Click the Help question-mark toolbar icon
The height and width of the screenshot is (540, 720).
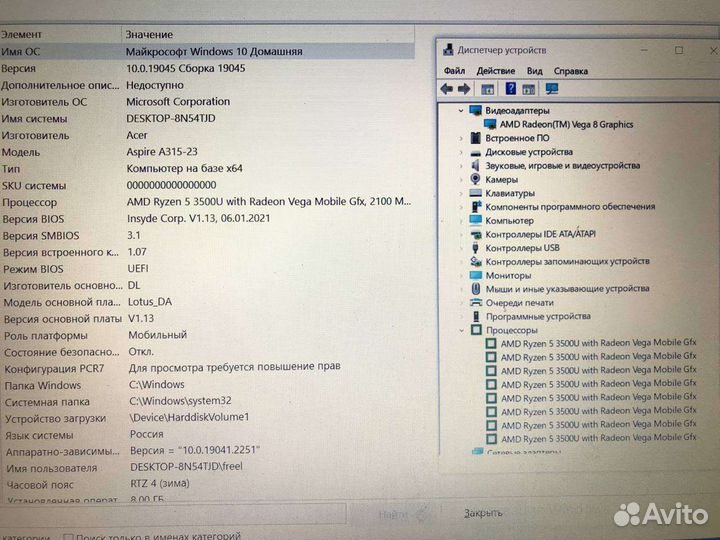pos(510,88)
